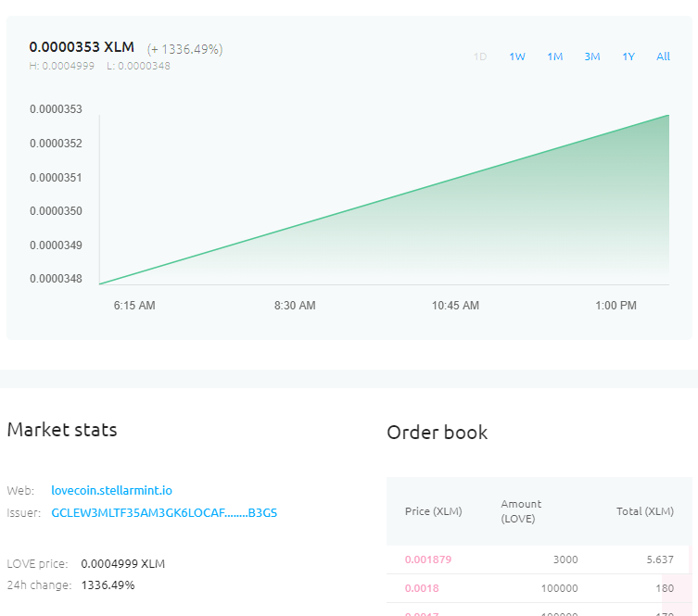Click the low value L: 0.0000348

(138, 66)
